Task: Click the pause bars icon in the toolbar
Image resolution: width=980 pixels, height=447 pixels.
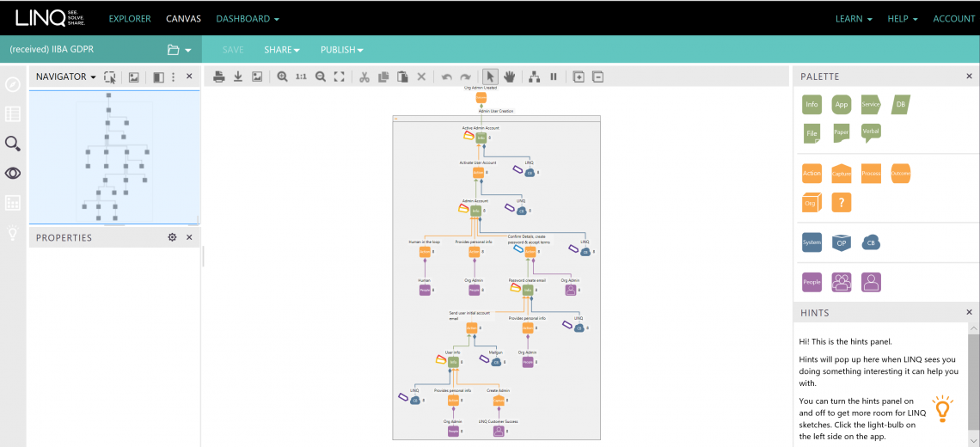Action: coord(553,77)
